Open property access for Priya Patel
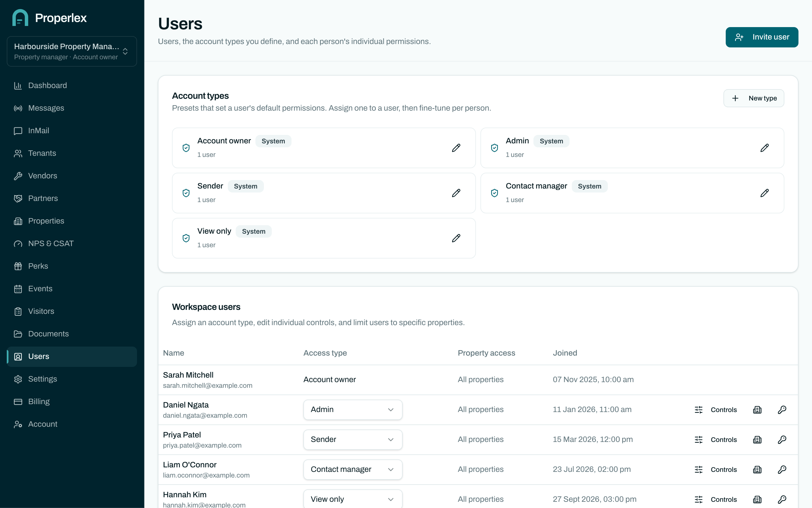Image resolution: width=812 pixels, height=508 pixels. pos(757,439)
